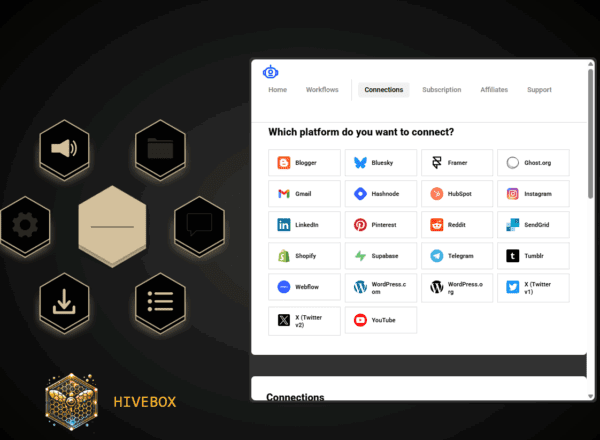Screen dimensions: 600x440
Task: Select the Blogger platform
Action: coord(304,163)
